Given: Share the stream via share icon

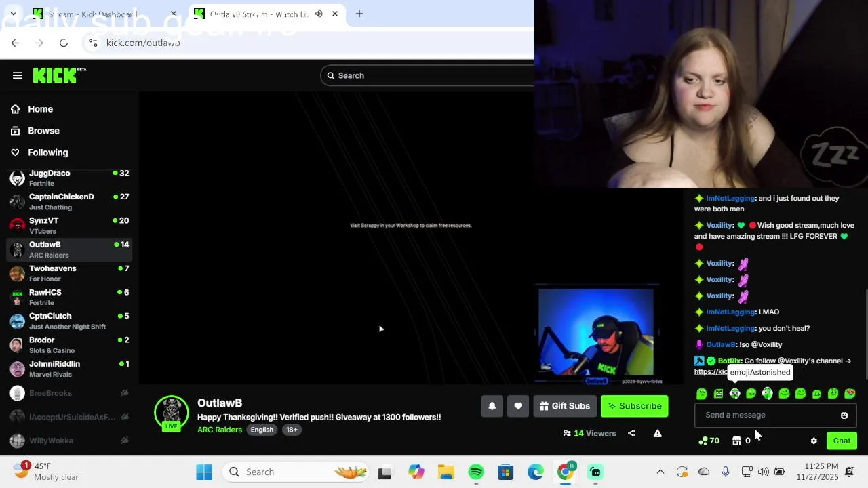Looking at the screenshot, I should tap(631, 433).
